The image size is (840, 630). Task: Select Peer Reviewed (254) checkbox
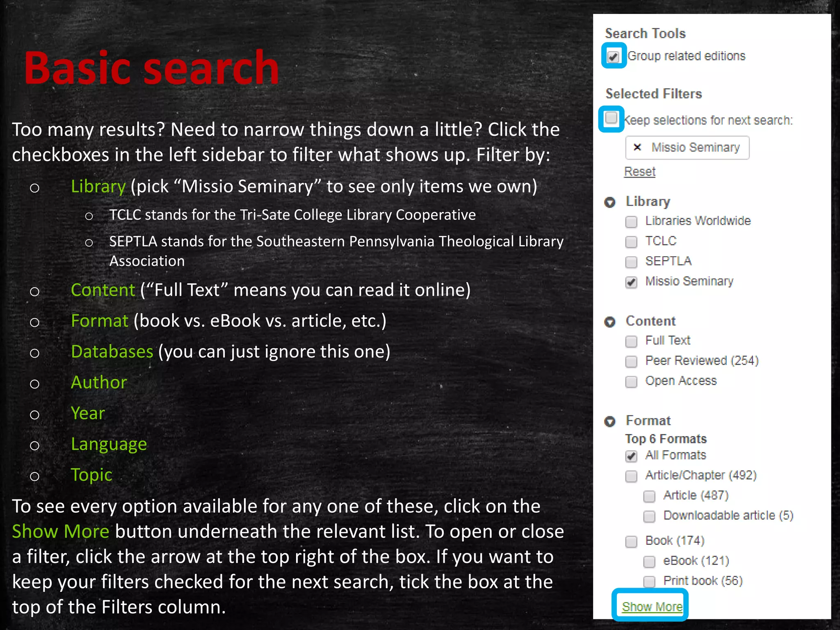631,361
